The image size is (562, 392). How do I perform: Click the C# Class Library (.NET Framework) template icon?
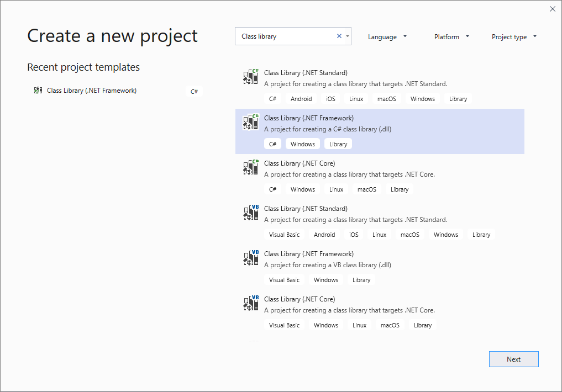pos(250,122)
